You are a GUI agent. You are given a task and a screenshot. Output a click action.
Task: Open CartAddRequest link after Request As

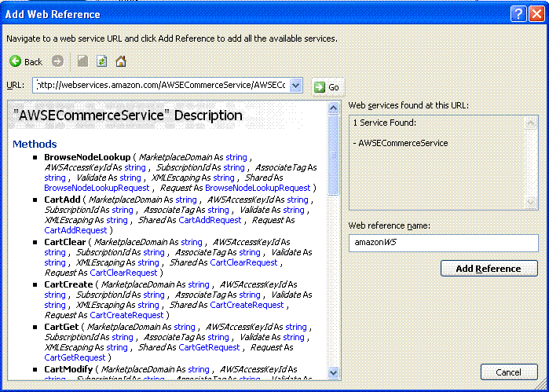coord(75,230)
